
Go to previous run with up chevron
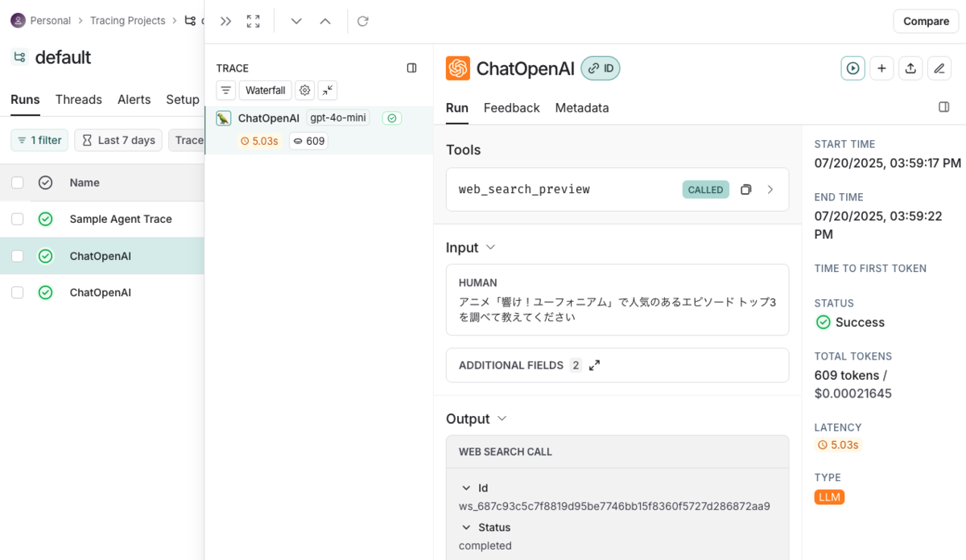(x=325, y=22)
